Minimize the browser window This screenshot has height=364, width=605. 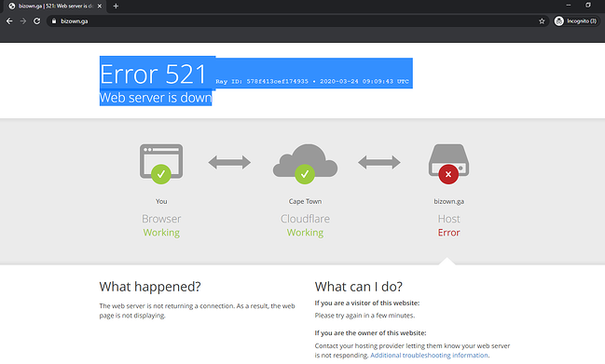[x=569, y=6]
